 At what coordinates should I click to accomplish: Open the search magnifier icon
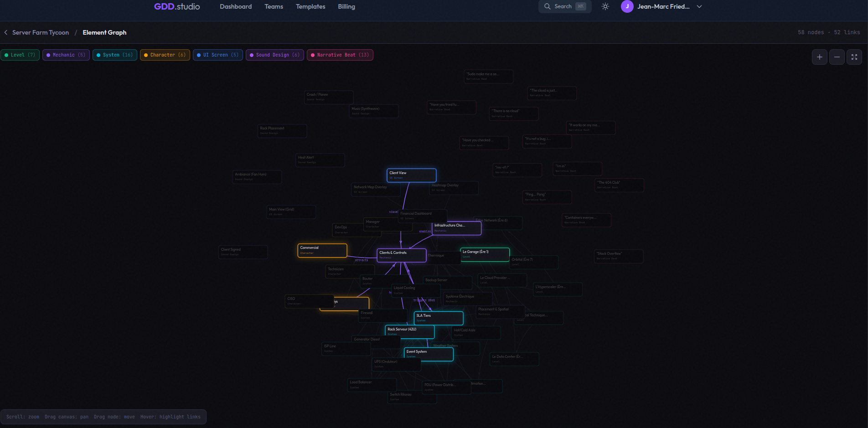(548, 6)
